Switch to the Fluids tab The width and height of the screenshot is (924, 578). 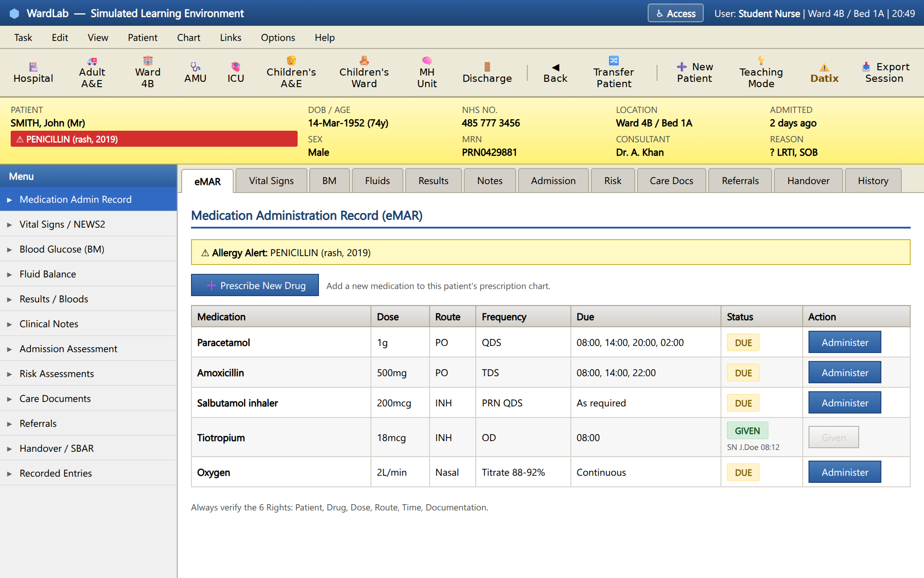coord(378,181)
